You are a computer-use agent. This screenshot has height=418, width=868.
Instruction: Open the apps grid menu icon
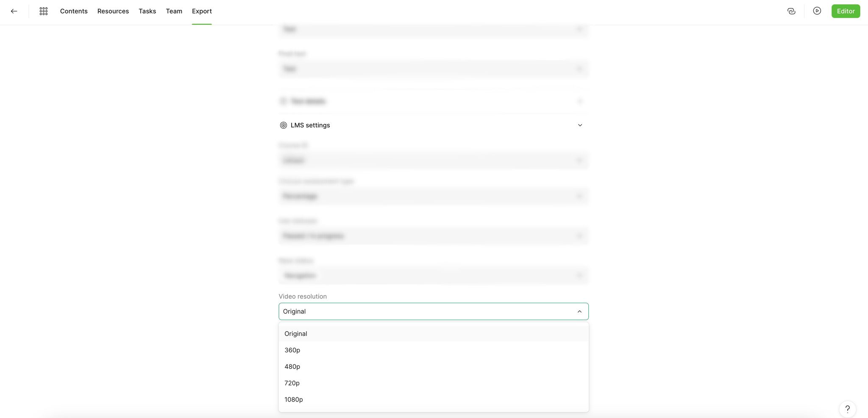[x=44, y=11]
